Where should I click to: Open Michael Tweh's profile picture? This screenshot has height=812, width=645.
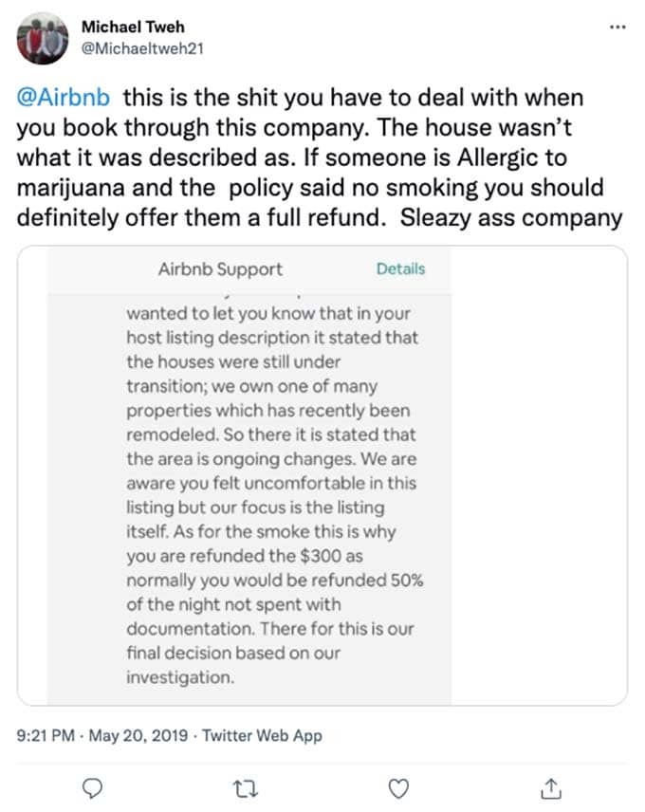point(43,38)
